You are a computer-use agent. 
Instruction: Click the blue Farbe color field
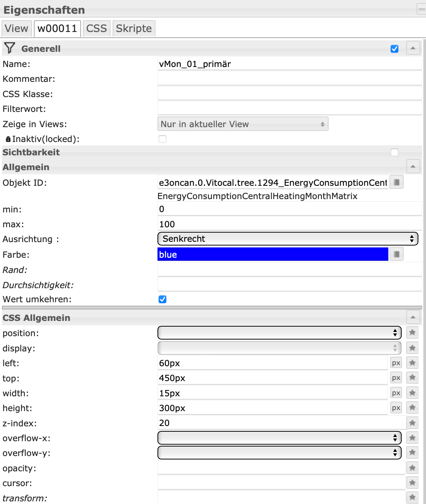pos(272,254)
